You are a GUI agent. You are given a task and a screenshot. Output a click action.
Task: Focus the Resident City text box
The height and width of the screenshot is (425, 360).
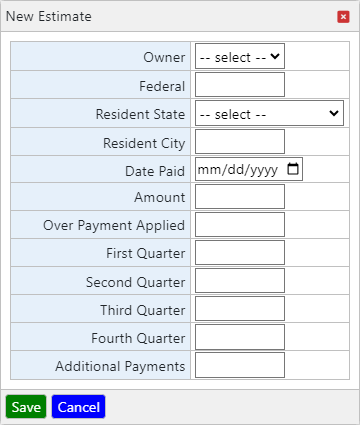[240, 142]
